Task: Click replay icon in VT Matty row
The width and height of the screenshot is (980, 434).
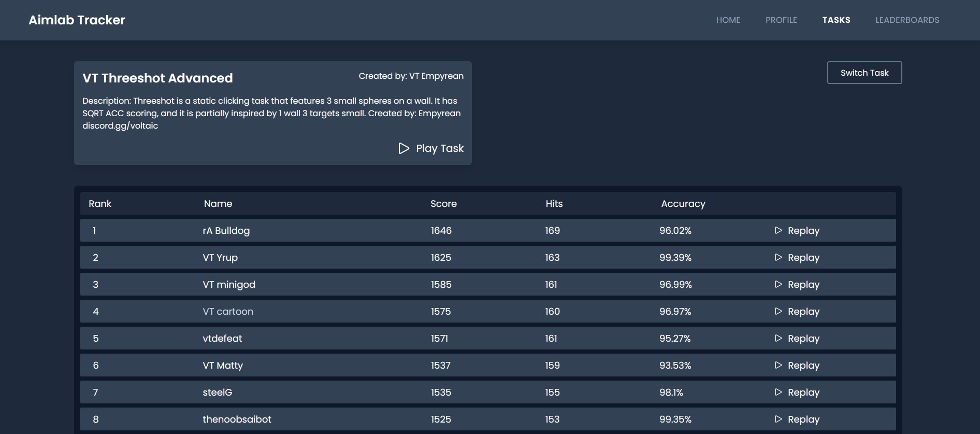Action: pyautogui.click(x=778, y=365)
